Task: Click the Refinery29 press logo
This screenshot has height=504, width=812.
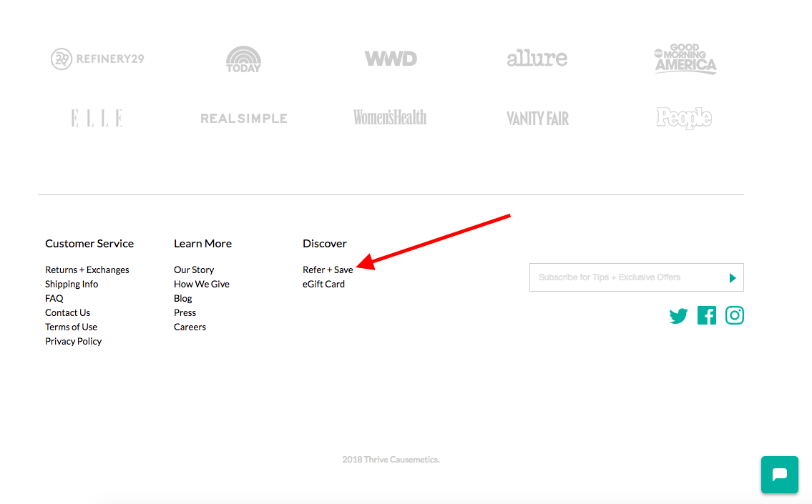Action: click(x=97, y=59)
